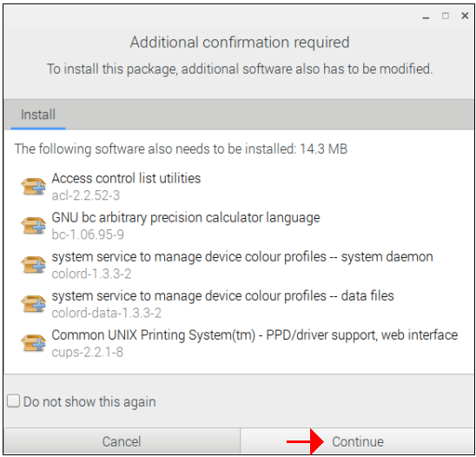This screenshot has width=476, height=457.
Task: Click the Do not show this again label
Action: [x=89, y=401]
